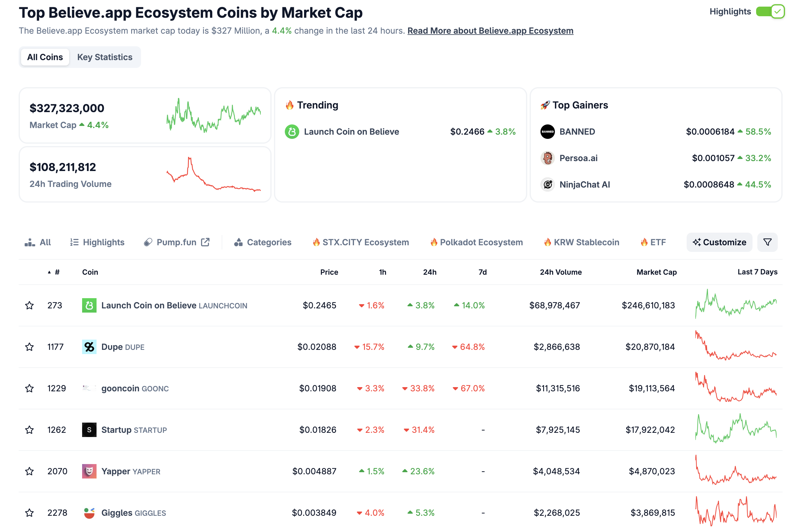Image resolution: width=791 pixels, height=532 pixels.
Task: Click the Customize button
Action: pos(719,242)
